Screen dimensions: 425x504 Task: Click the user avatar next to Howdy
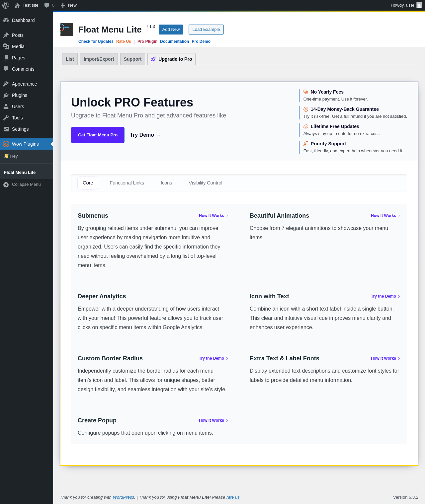pos(419,5)
